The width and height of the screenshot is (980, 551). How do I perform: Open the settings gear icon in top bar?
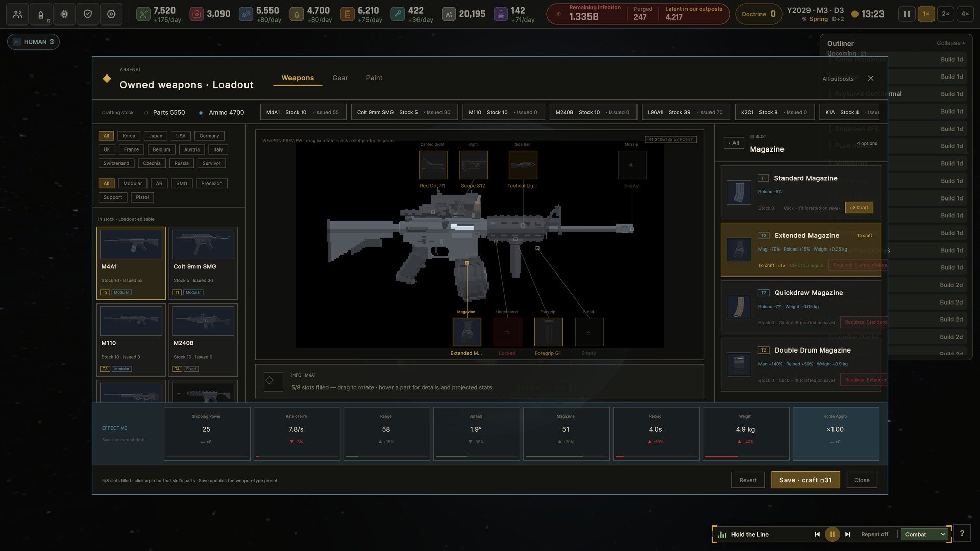tap(111, 14)
